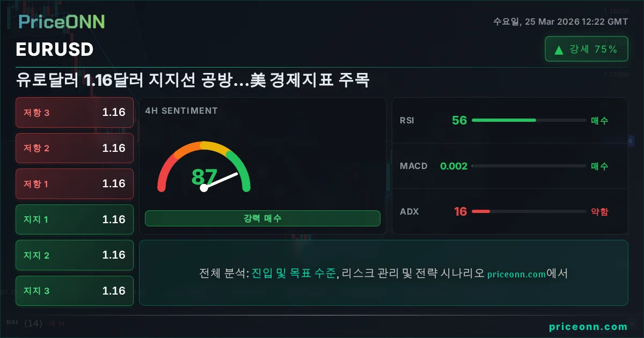Click the sentiment gauge needle
The width and height of the screenshot is (644, 338).
(220, 181)
